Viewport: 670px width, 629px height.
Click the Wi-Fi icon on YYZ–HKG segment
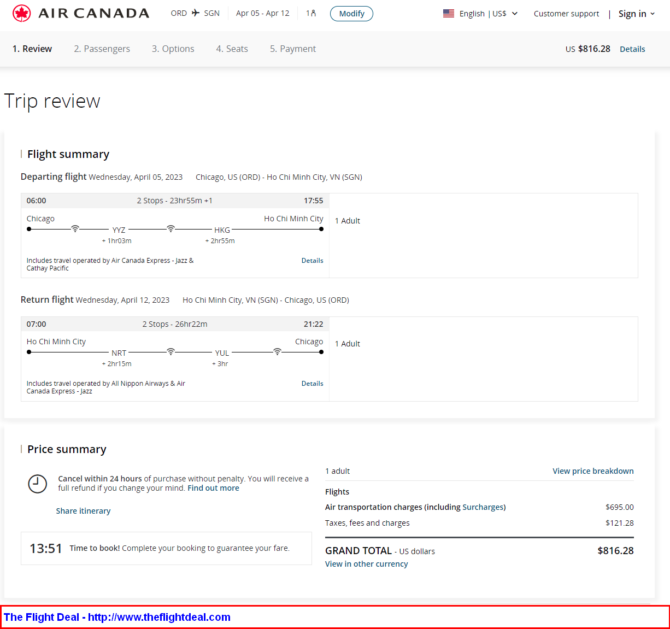[x=170, y=228]
